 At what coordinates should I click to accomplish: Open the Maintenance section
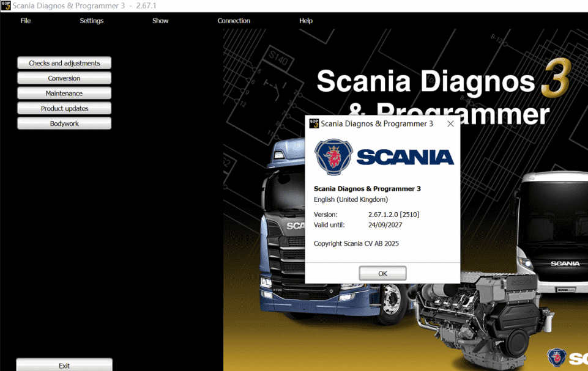click(64, 94)
